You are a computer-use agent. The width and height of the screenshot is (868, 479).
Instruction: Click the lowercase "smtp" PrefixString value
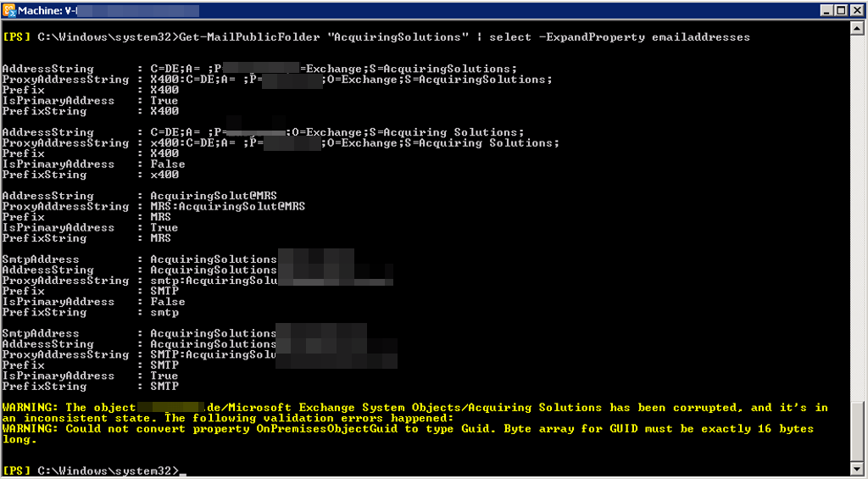pos(164,312)
